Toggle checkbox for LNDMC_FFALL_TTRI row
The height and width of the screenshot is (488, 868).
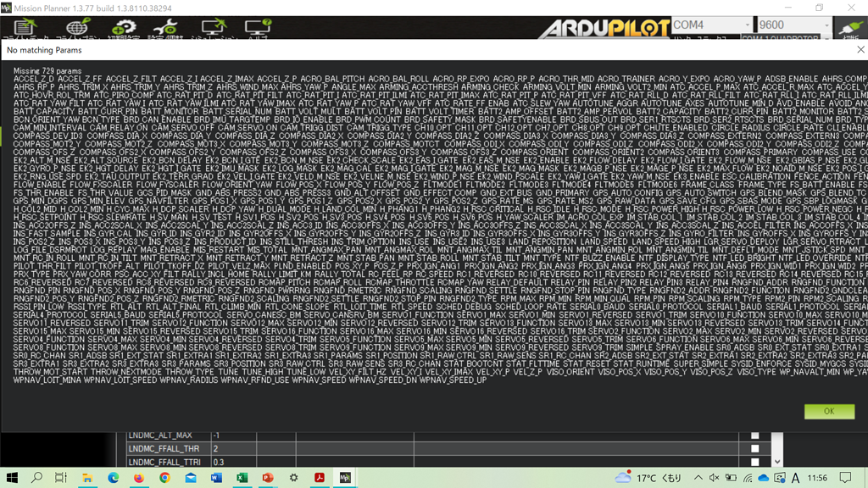coord(754,462)
